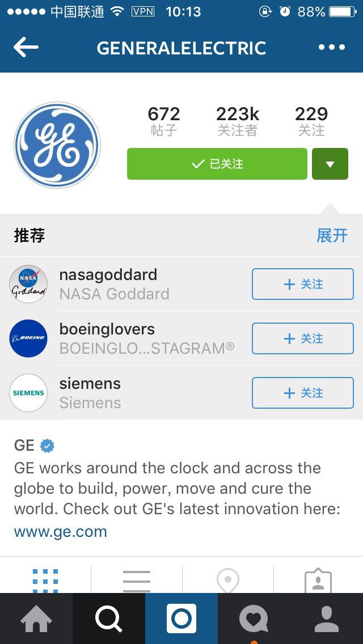Switch to grid view of posts
This screenshot has width=363, height=644.
(45, 580)
